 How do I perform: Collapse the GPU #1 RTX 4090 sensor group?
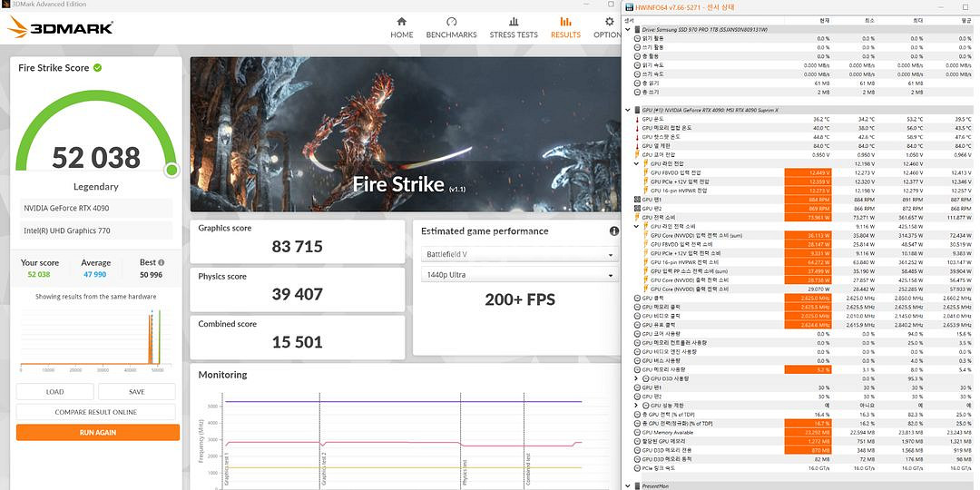tap(628, 110)
